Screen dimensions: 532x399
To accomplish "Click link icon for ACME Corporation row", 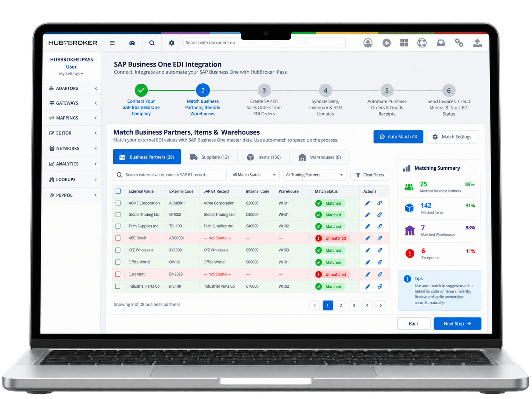I will (380, 203).
